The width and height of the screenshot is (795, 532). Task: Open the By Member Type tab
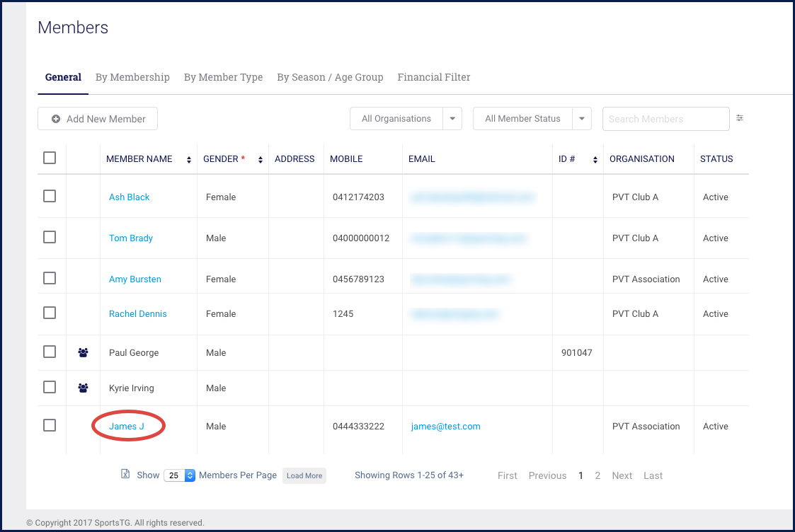(x=223, y=77)
